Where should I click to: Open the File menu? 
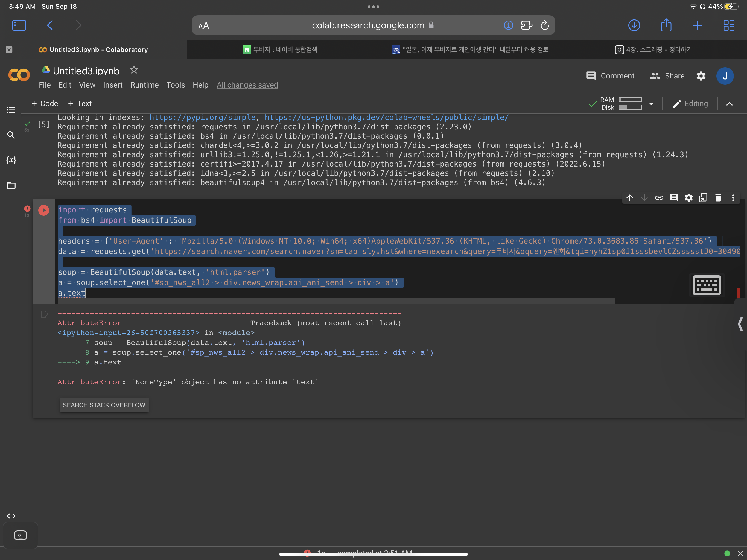(45, 85)
